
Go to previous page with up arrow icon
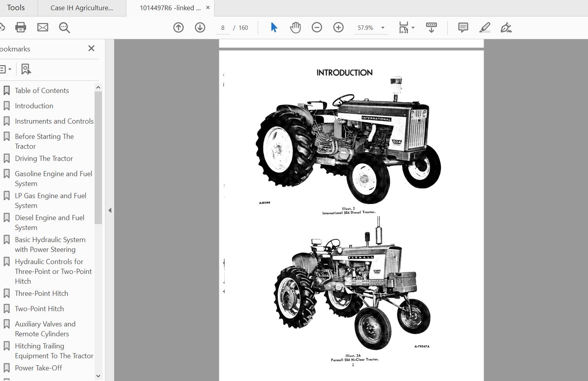coord(178,27)
